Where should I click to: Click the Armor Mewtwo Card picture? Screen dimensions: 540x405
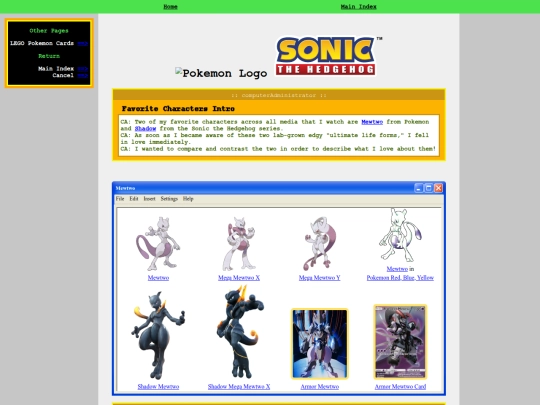tap(400, 342)
